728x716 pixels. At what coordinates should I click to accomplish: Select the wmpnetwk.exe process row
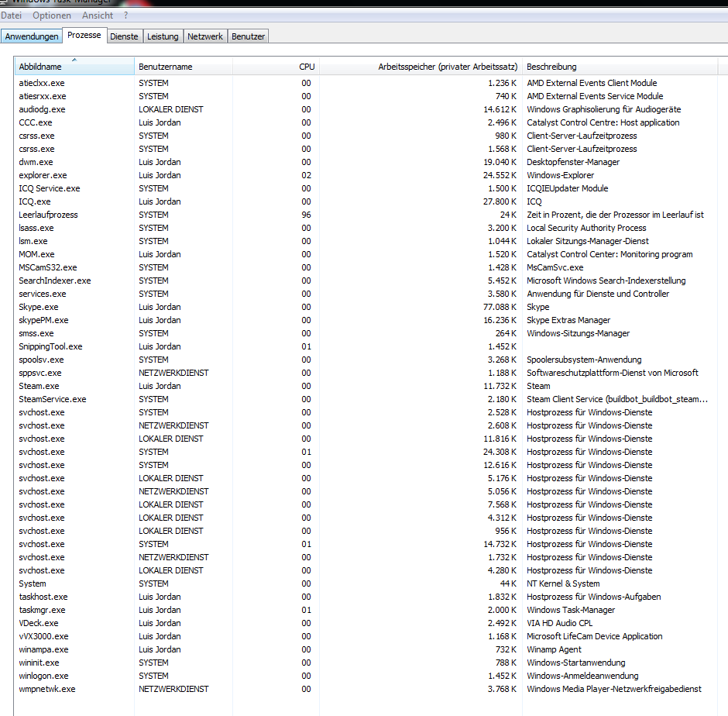(366, 689)
